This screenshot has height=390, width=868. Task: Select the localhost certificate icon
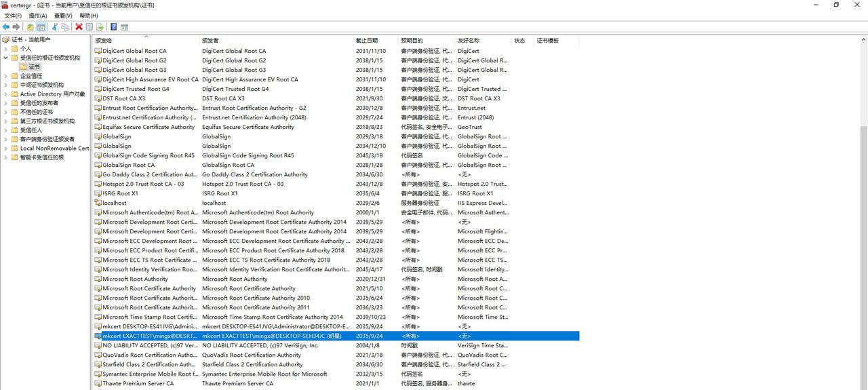(x=98, y=203)
